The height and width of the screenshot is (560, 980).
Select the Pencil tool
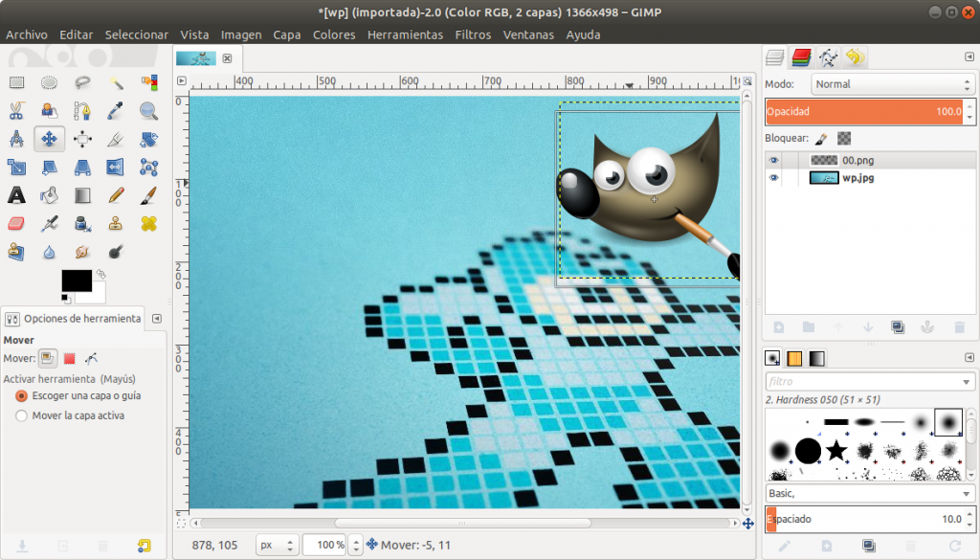pyautogui.click(x=116, y=195)
